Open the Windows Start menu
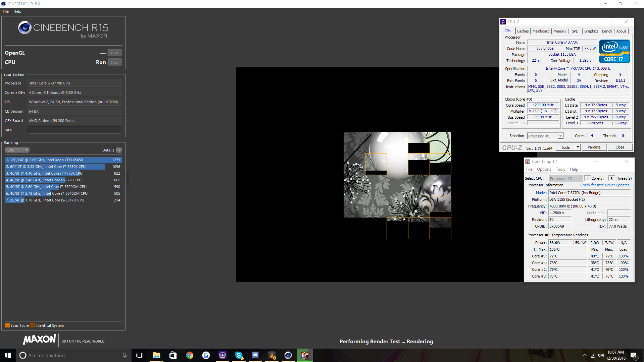Viewport: 644px width, 362px height. [x=8, y=355]
